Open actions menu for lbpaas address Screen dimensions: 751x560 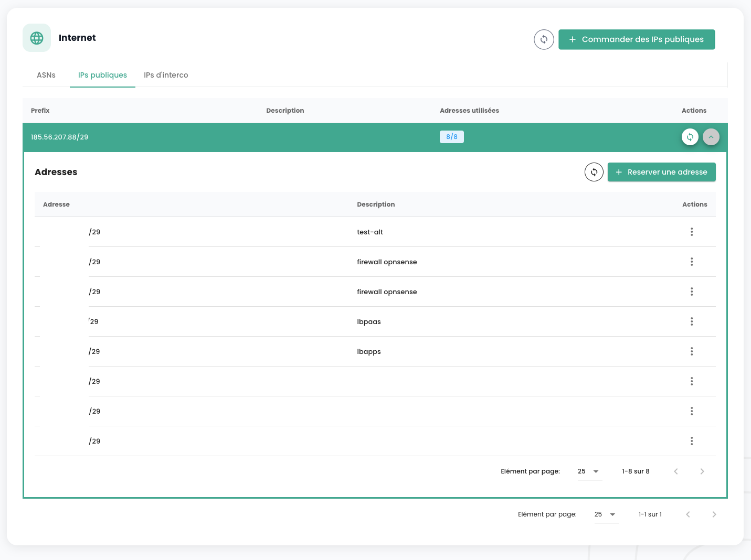click(691, 321)
